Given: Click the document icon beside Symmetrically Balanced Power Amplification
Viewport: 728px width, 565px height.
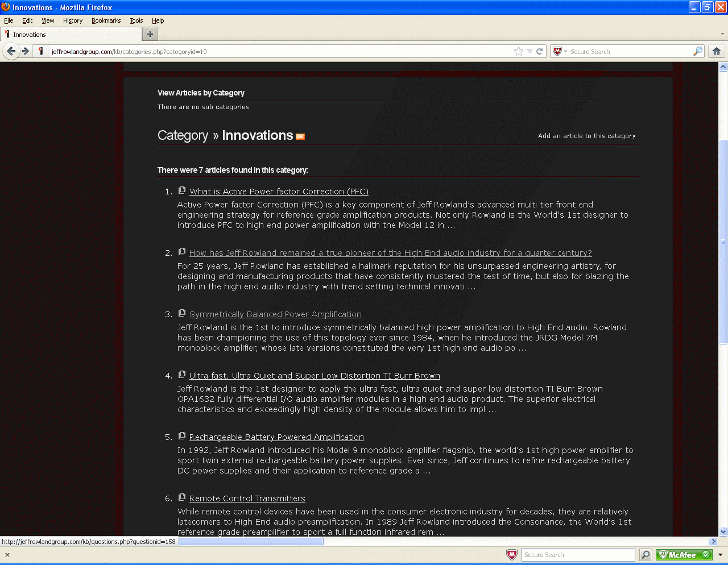Looking at the screenshot, I should tap(182, 313).
